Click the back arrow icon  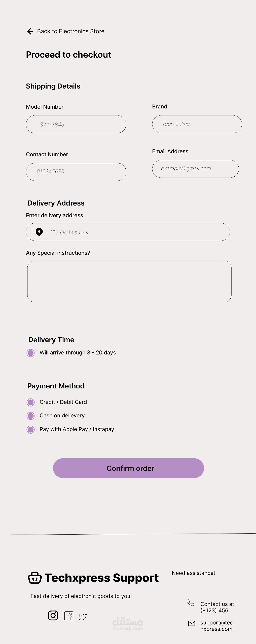click(x=30, y=31)
